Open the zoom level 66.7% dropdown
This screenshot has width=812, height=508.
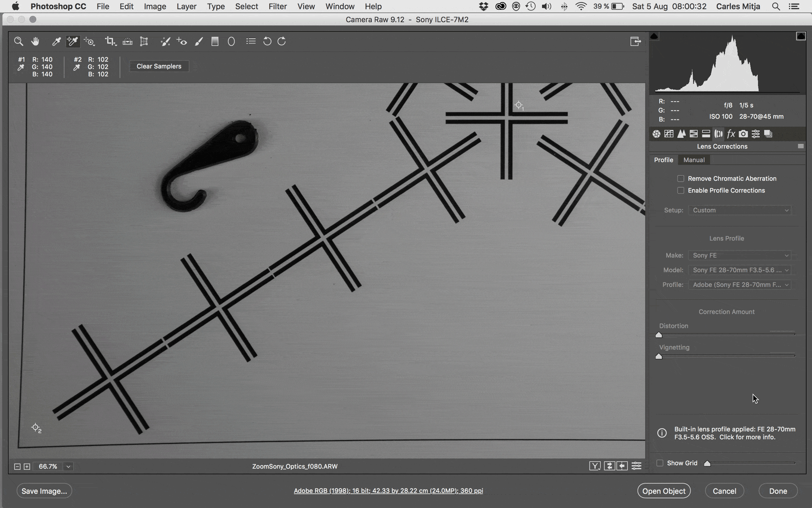click(x=68, y=467)
